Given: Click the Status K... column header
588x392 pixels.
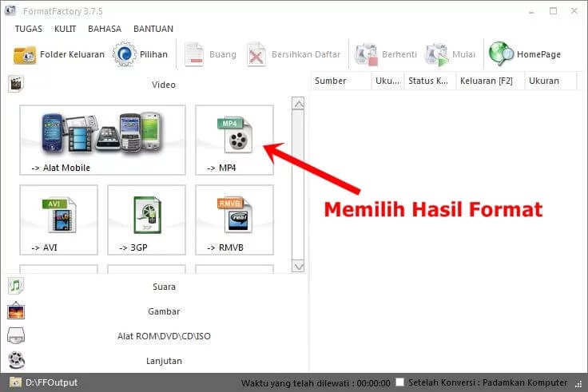Looking at the screenshot, I should point(430,81).
